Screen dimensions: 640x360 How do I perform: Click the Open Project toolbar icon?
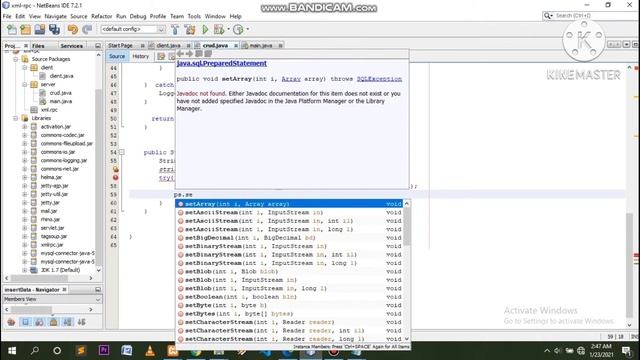click(40, 29)
